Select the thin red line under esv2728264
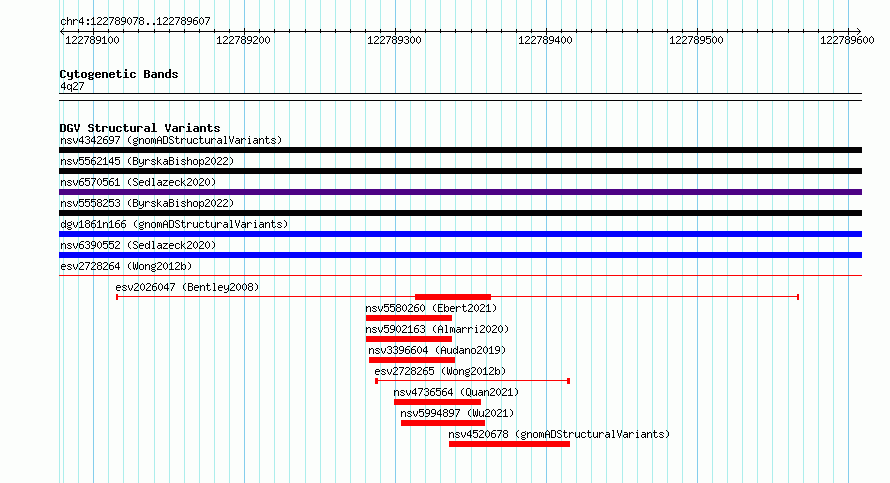This screenshot has height=483, width=890. tap(460, 276)
